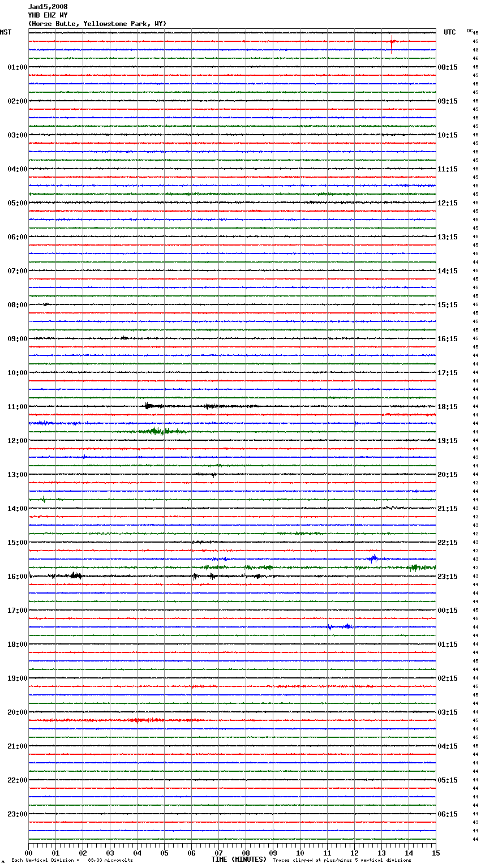
Task: Select the 19:00 MST time label
Action: (x=18, y=678)
